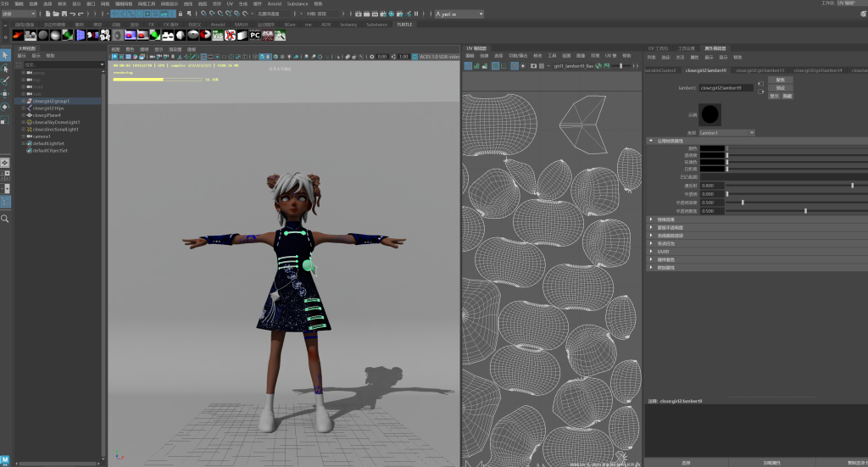Viewport: 868px width, 467px height.
Task: Click the Focus button in attribute editor
Action: coord(781,81)
